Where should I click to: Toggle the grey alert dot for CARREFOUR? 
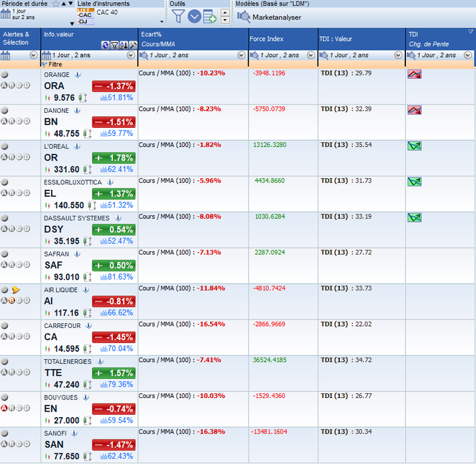click(4, 325)
